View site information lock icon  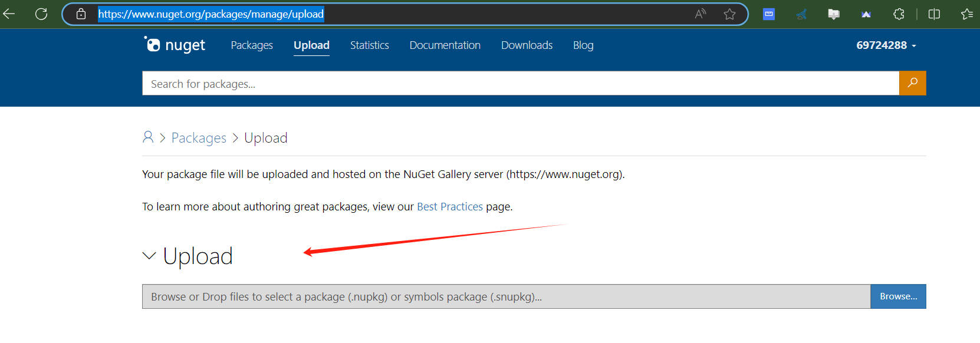coord(81,14)
